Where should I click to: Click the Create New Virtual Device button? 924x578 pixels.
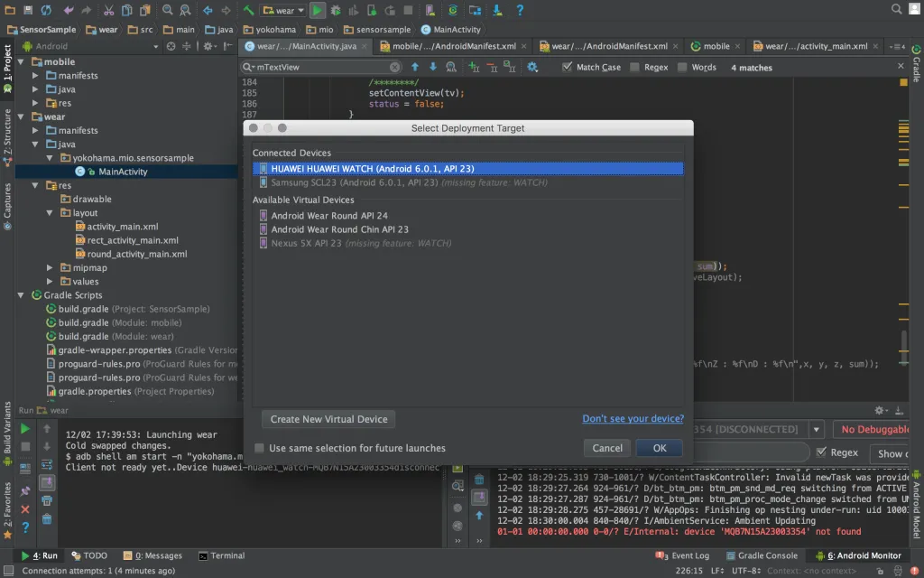click(328, 419)
